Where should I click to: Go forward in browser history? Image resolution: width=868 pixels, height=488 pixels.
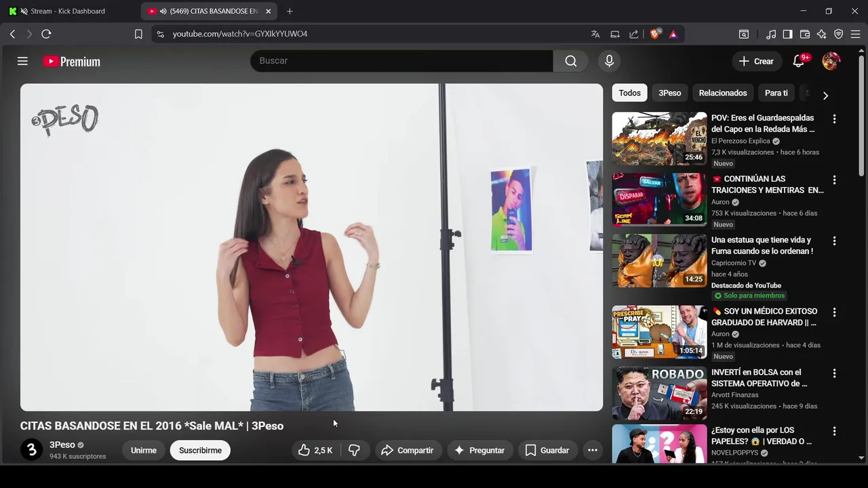[29, 34]
